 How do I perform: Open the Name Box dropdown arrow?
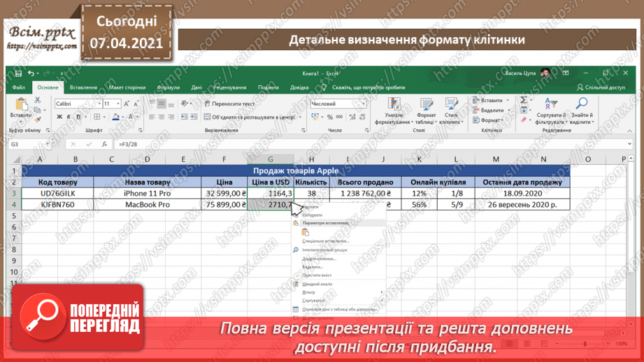pyautogui.click(x=48, y=144)
